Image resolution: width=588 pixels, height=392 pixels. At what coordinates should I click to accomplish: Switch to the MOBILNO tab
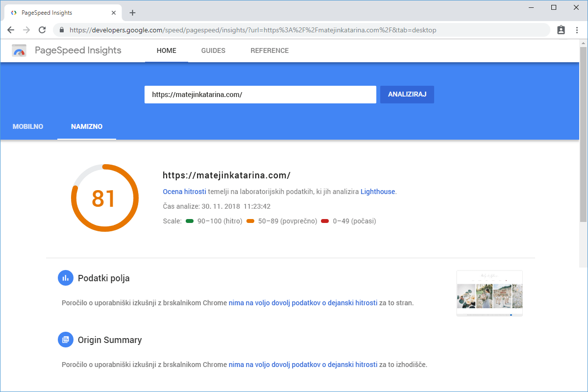tap(28, 126)
